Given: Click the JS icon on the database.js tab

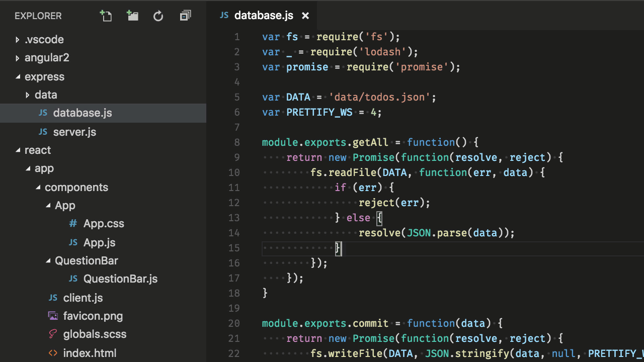Looking at the screenshot, I should 224,16.
